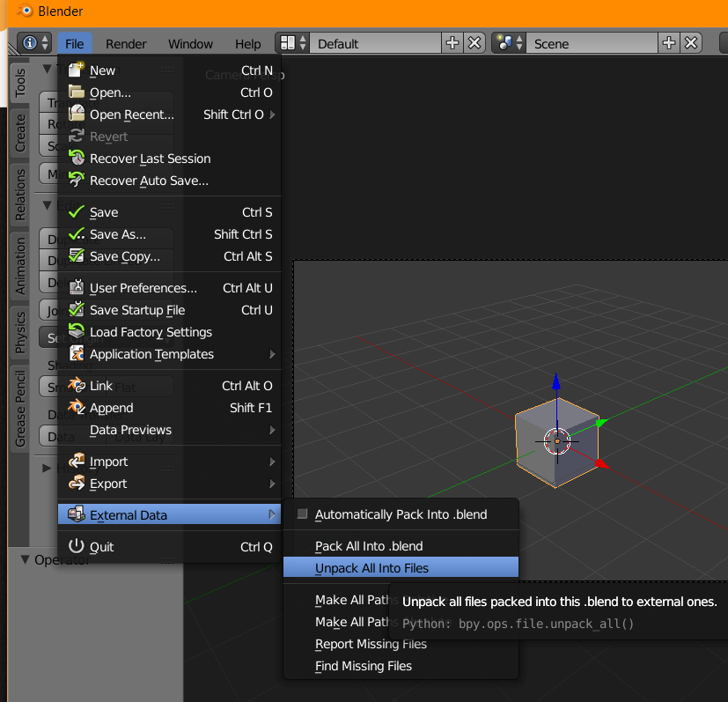Expand Application Templates submenu arrow
Image resolution: width=728 pixels, height=702 pixels.
tap(273, 354)
